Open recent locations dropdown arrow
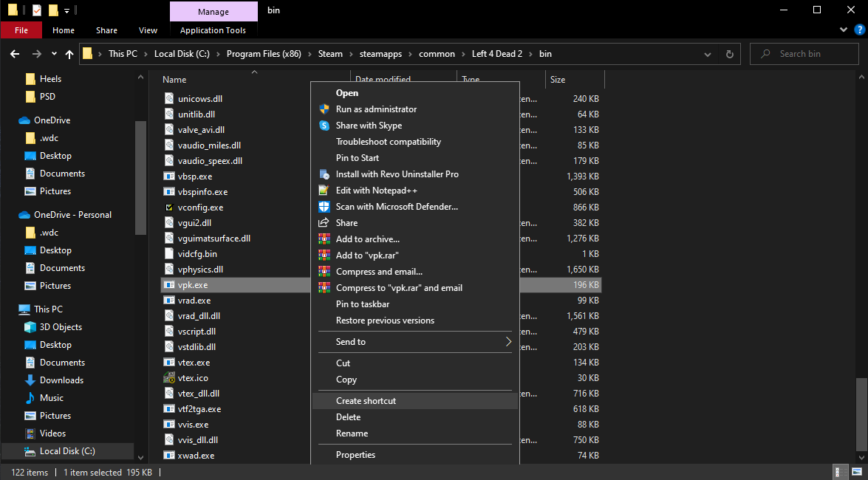 tap(54, 54)
